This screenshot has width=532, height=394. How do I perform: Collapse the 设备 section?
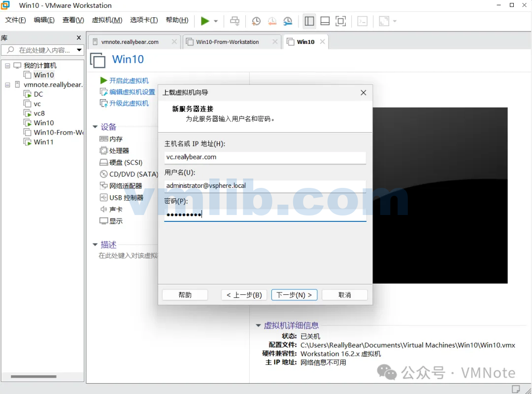click(x=95, y=127)
